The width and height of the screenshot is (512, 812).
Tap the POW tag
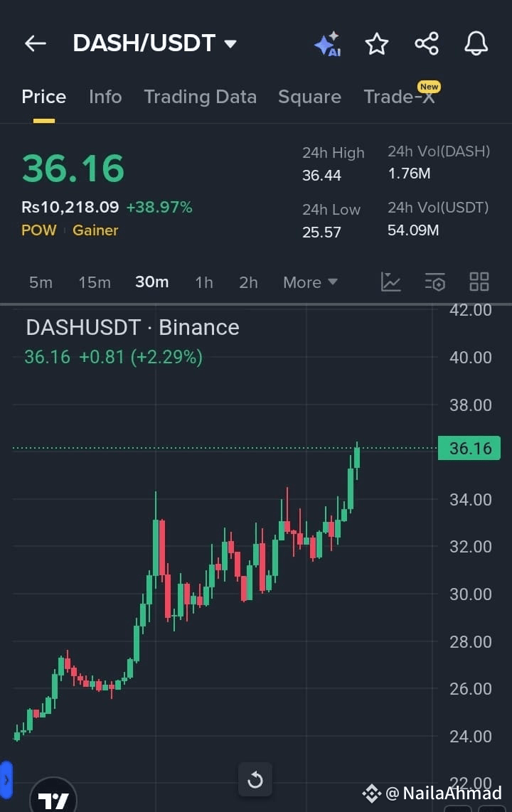click(x=39, y=230)
